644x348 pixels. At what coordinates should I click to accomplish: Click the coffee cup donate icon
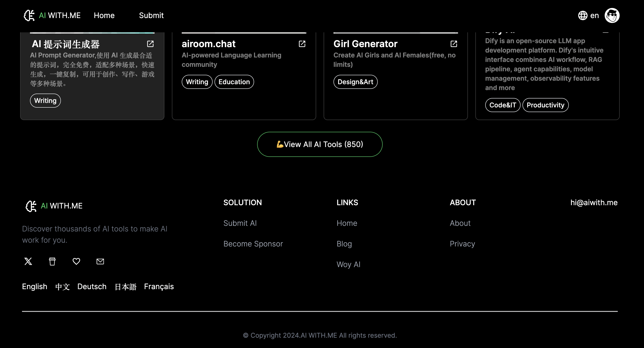pyautogui.click(x=52, y=261)
